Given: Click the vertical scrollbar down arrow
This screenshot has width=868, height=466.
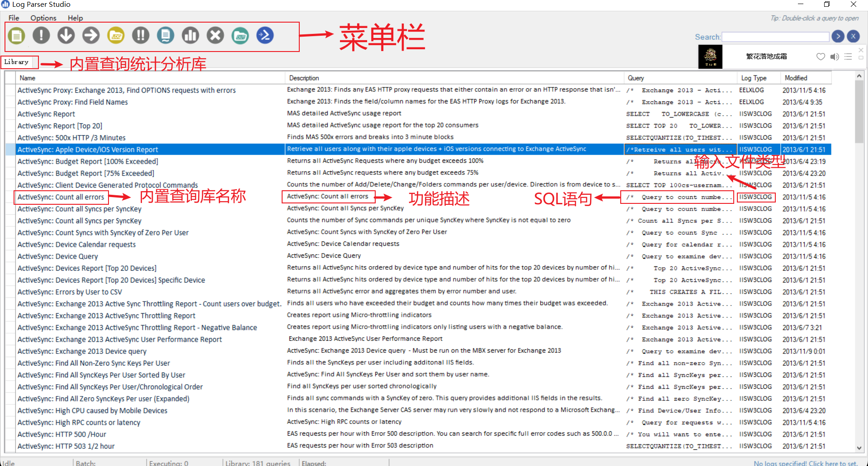Looking at the screenshot, I should (x=859, y=448).
